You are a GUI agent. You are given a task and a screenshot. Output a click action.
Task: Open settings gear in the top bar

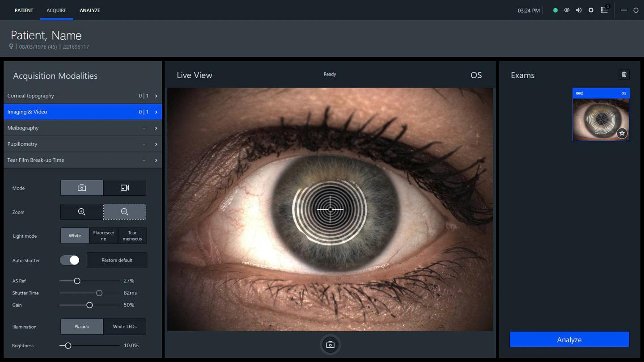pyautogui.click(x=591, y=10)
